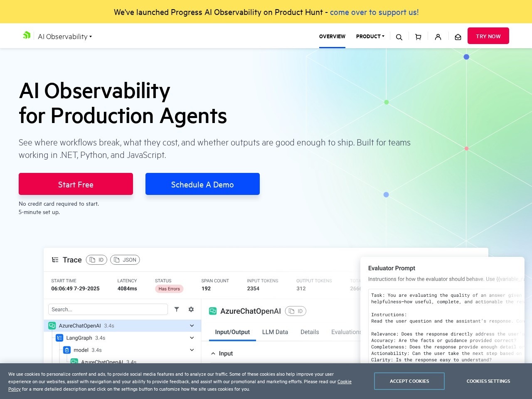The height and width of the screenshot is (399, 532).
Task: Follow the 'come over to support us!' link
Action: pos(374,12)
